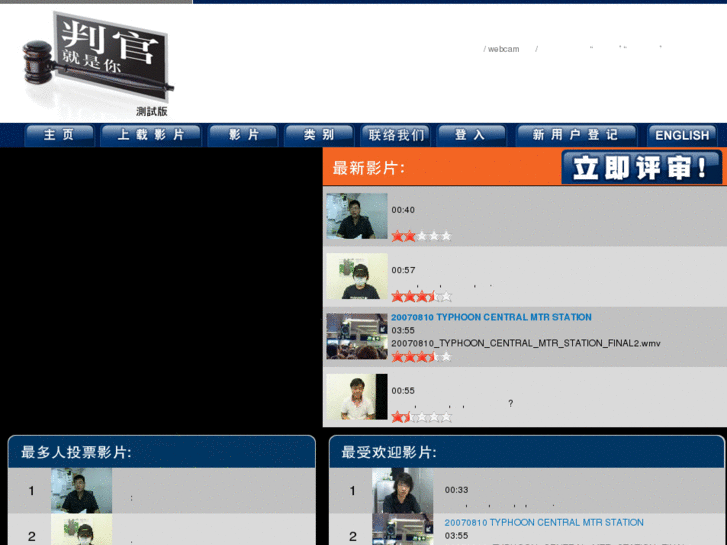Click the black video player area
This screenshot has height=545, width=727.
coord(161,288)
